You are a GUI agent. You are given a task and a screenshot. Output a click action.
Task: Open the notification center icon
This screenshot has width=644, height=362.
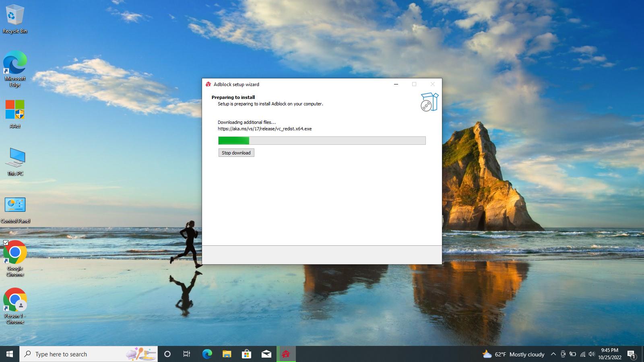[631, 354]
